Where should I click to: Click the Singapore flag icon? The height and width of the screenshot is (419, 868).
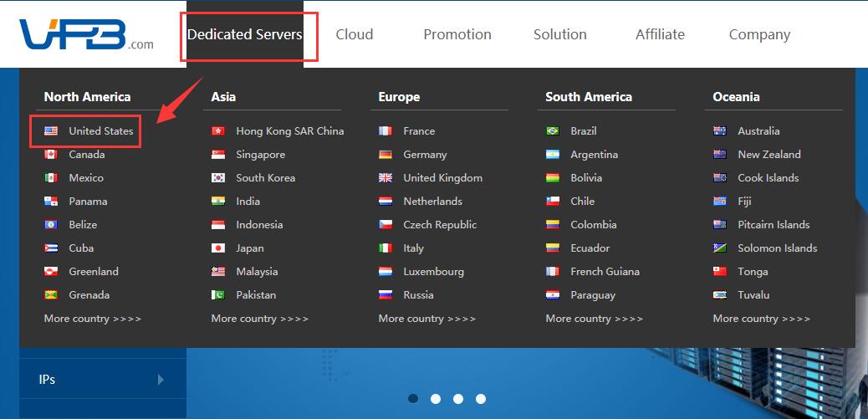[x=218, y=155]
